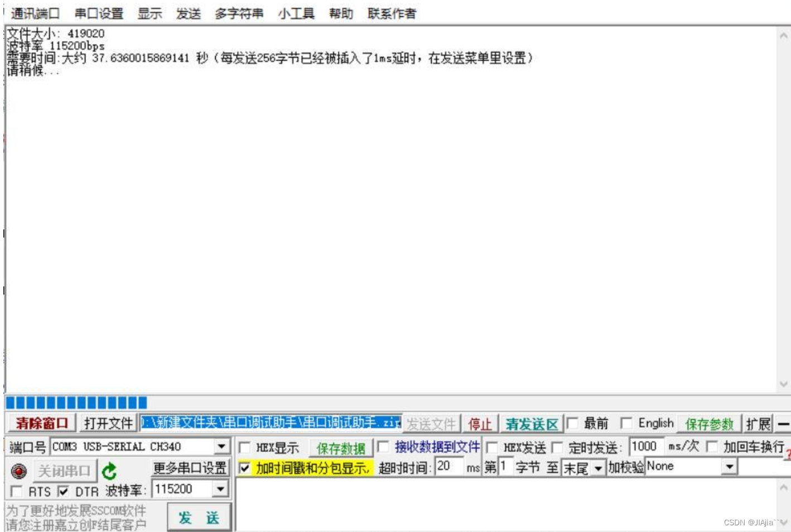This screenshot has height=532, width=791.
Task: Click the 保存参数 button
Action: pos(709,424)
